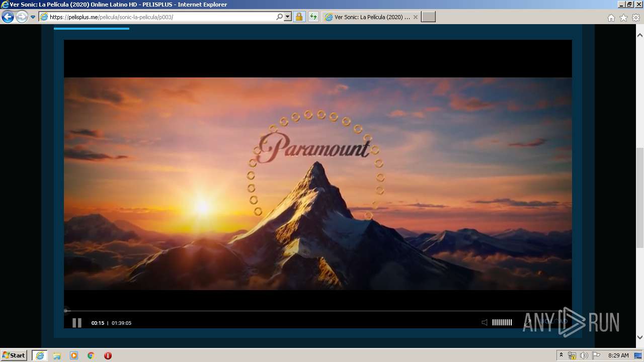This screenshot has width=644, height=362.
Task: Close the Ver Sonic tab
Action: (415, 17)
